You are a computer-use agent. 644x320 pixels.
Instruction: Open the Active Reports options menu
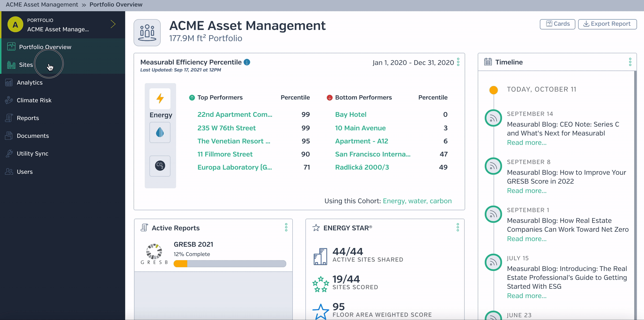(286, 227)
